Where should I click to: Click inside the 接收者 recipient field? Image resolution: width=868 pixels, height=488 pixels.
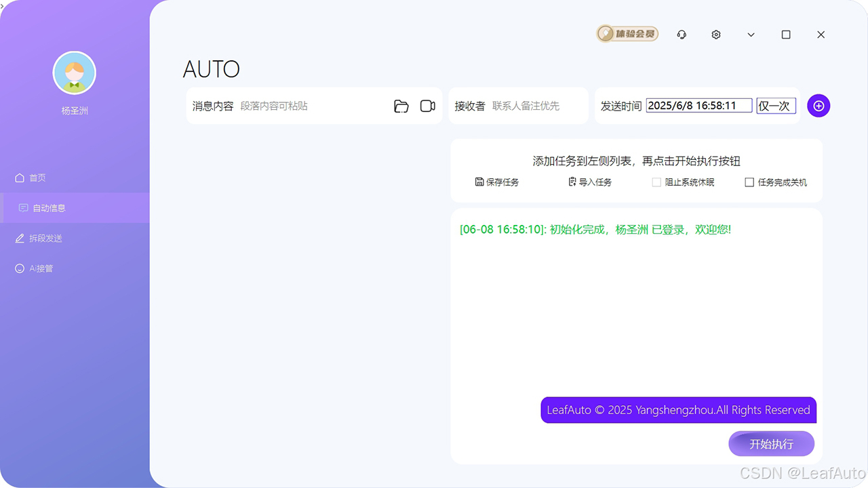pyautogui.click(x=536, y=106)
